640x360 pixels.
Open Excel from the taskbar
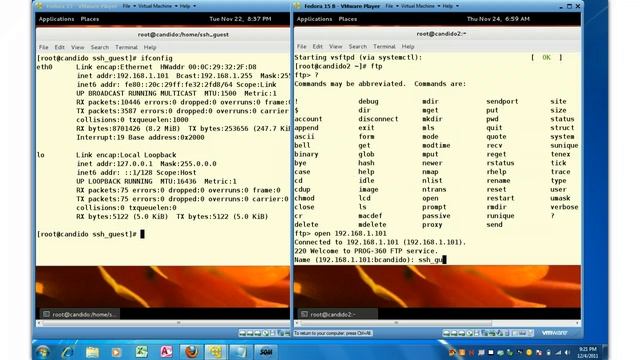[x=142, y=352]
